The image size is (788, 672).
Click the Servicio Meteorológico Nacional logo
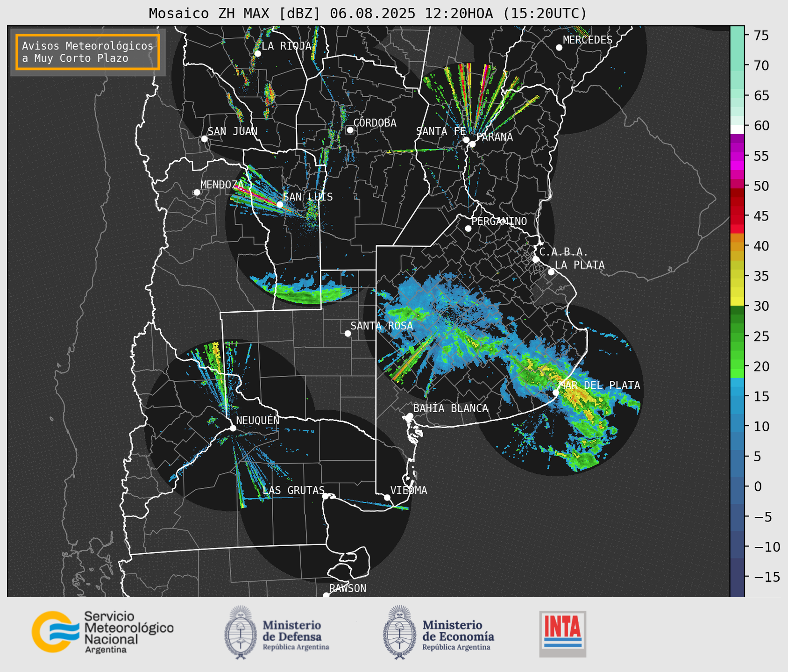103,632
